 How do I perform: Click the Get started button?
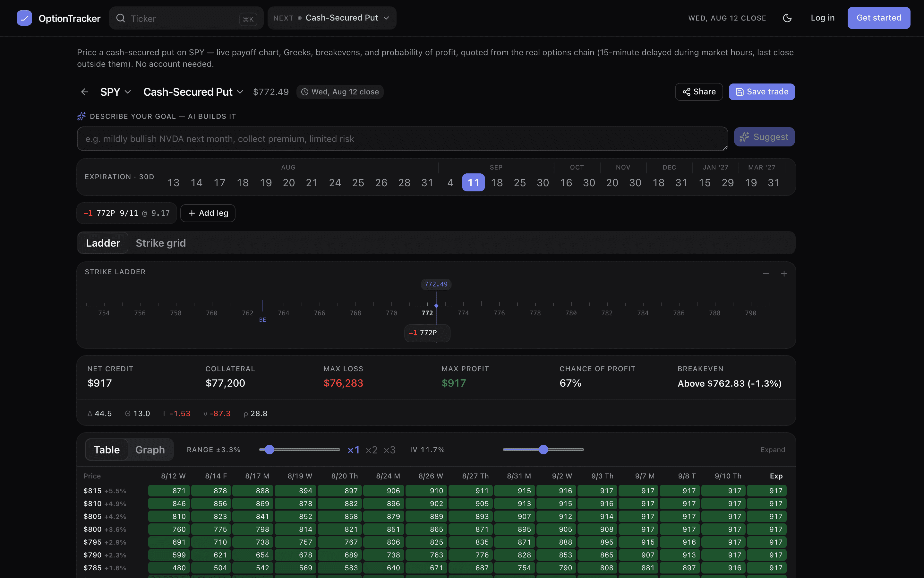pyautogui.click(x=878, y=18)
